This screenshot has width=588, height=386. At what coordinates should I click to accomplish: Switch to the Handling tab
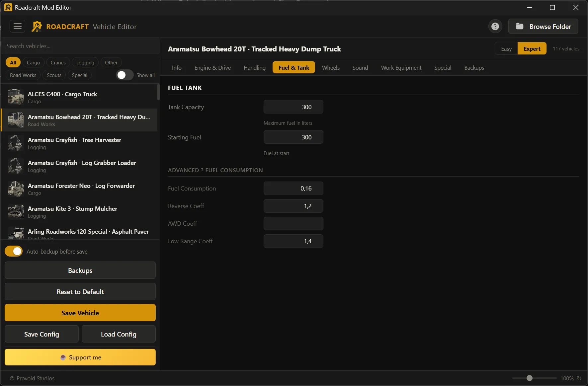click(255, 67)
